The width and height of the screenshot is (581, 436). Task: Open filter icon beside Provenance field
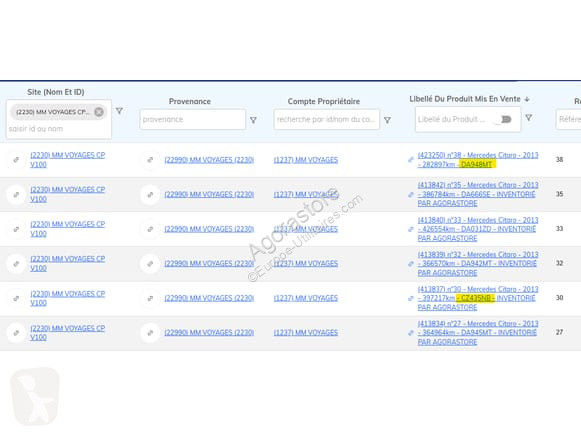point(253,120)
